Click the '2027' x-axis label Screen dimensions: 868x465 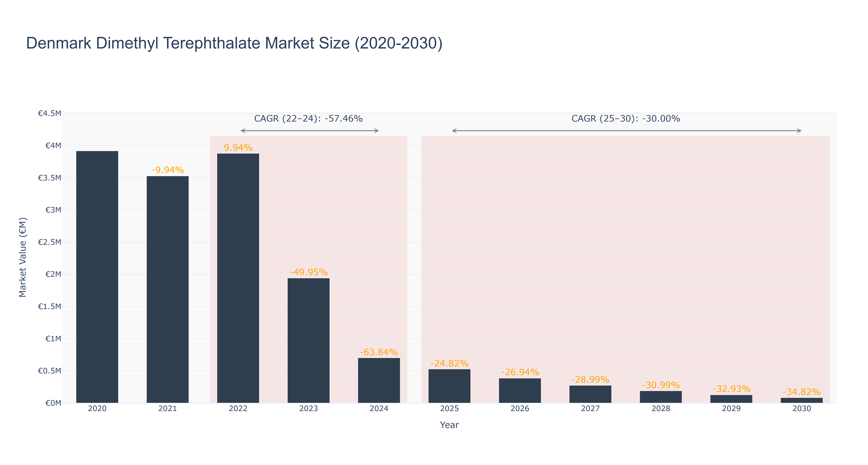pyautogui.click(x=590, y=409)
